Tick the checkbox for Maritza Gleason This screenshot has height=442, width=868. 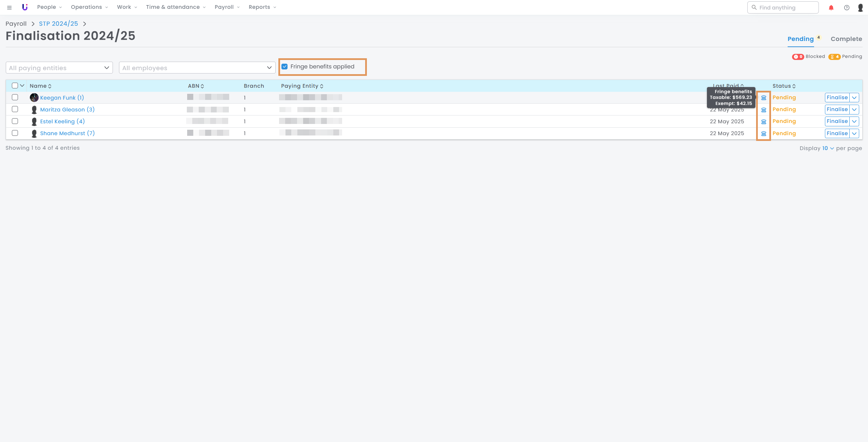(x=15, y=109)
